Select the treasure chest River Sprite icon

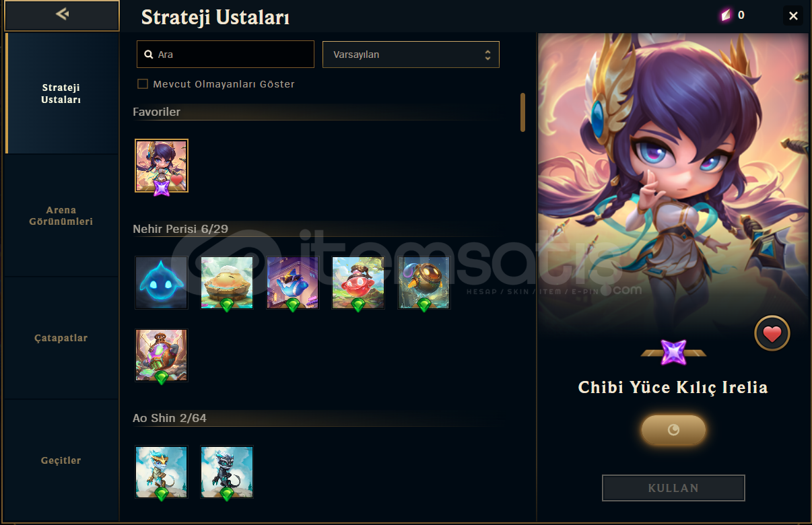161,355
